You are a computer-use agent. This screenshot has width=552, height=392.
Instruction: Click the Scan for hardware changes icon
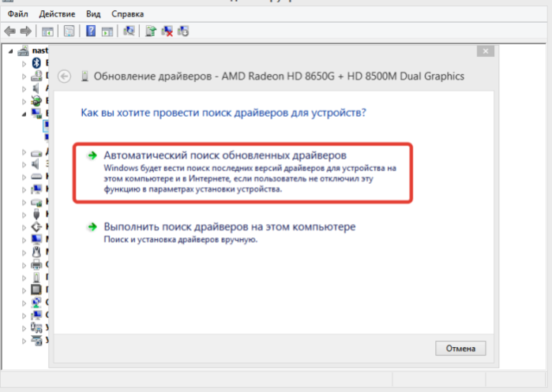(x=129, y=32)
